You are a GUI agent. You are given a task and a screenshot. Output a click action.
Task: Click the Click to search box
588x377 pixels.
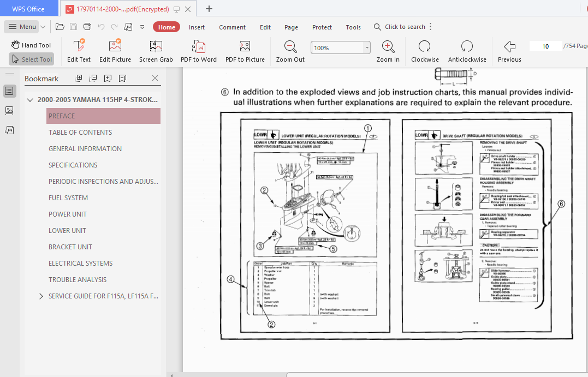pyautogui.click(x=400, y=27)
